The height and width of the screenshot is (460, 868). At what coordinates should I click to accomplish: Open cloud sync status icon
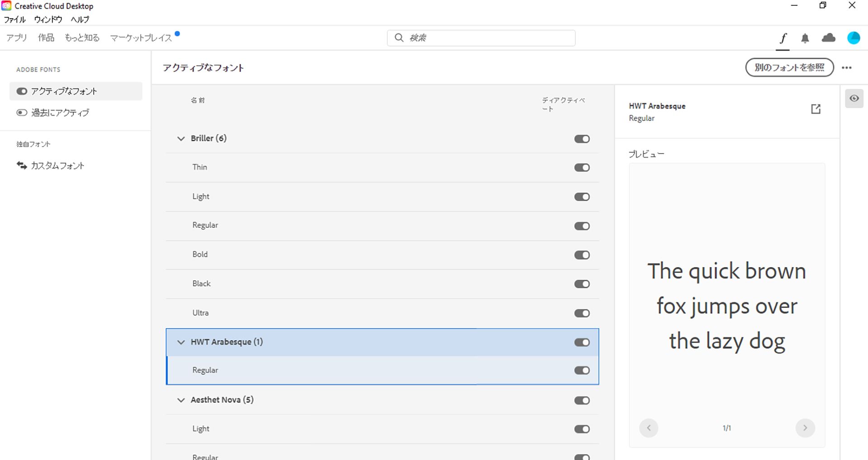point(829,38)
